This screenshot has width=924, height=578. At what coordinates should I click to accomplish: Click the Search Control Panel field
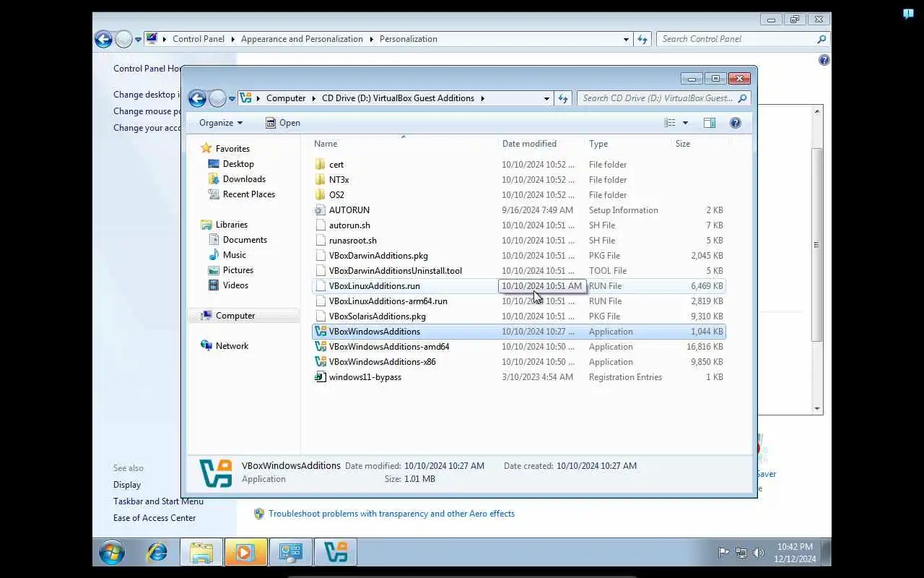(742, 39)
